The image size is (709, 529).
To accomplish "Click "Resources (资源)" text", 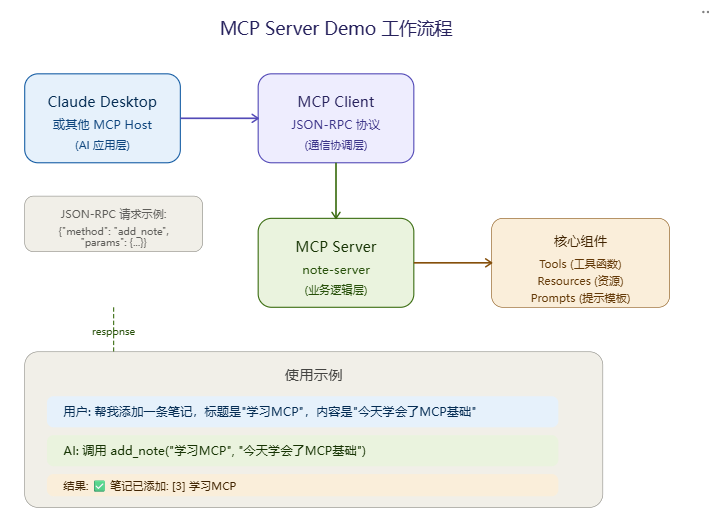I will [580, 281].
